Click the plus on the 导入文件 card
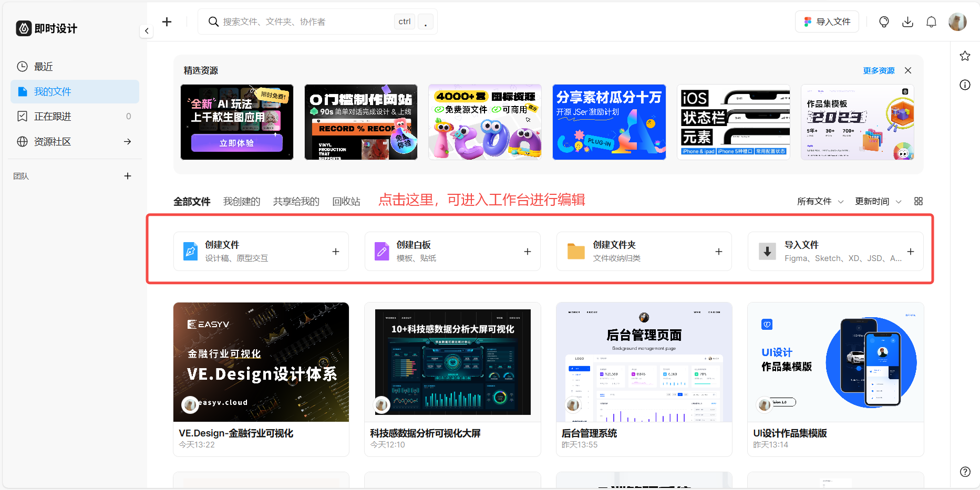Screen dimensions: 980x490 (911, 252)
